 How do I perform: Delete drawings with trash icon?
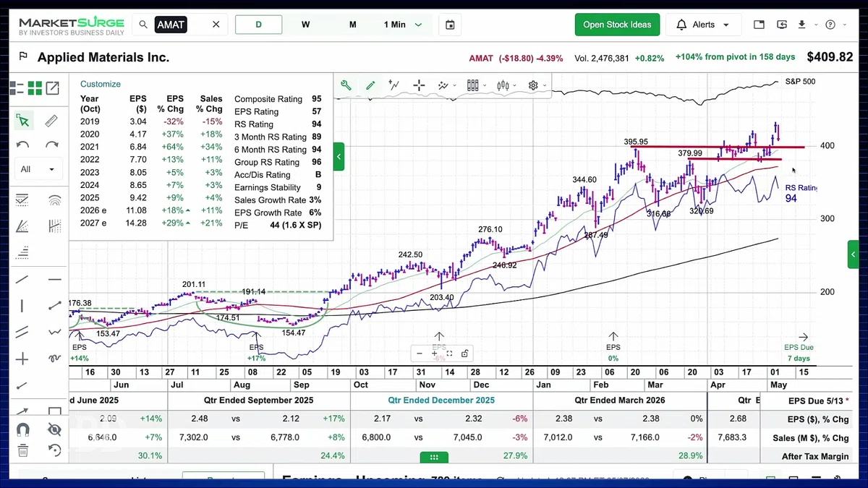click(x=22, y=450)
